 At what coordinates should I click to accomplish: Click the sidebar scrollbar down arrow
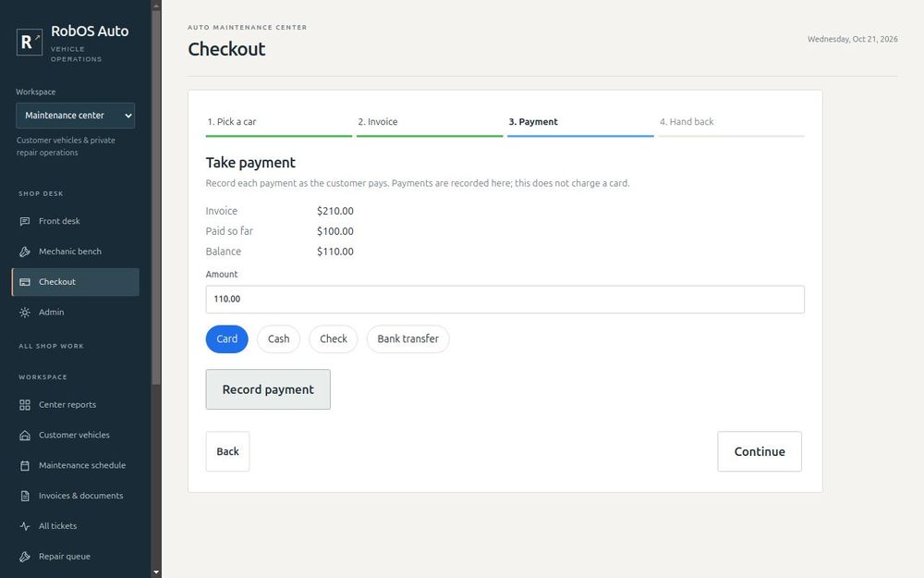(156, 572)
